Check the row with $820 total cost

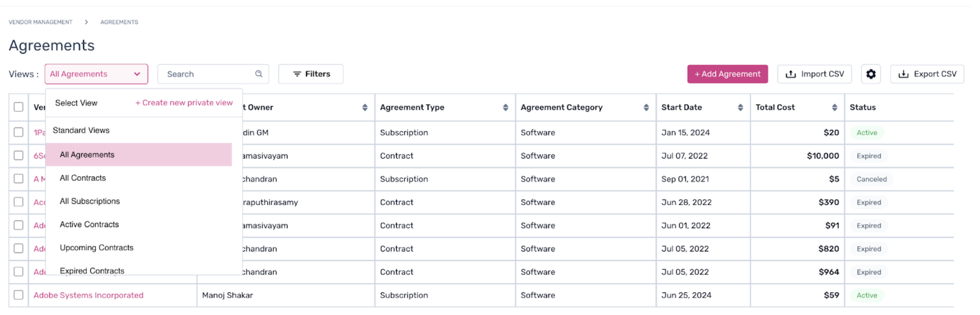tap(19, 249)
